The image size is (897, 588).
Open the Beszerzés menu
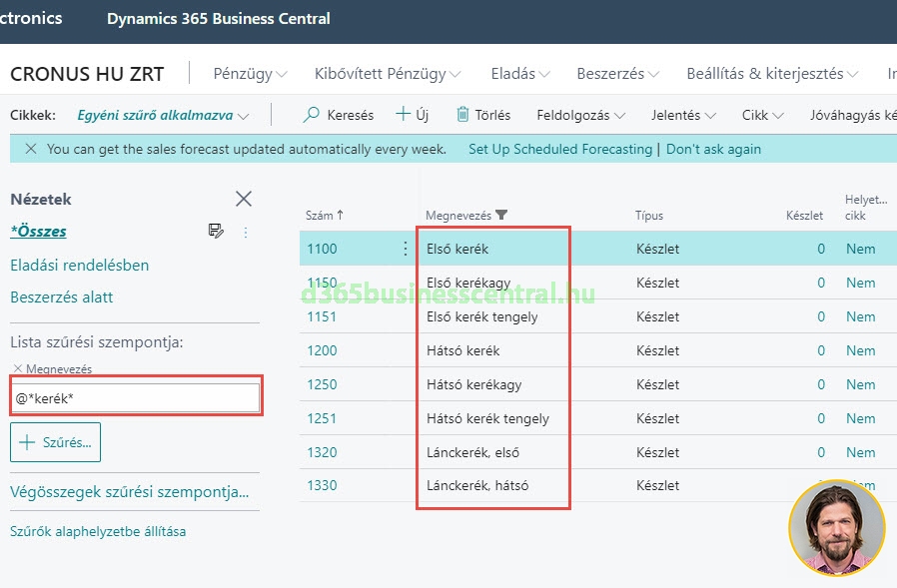[617, 74]
